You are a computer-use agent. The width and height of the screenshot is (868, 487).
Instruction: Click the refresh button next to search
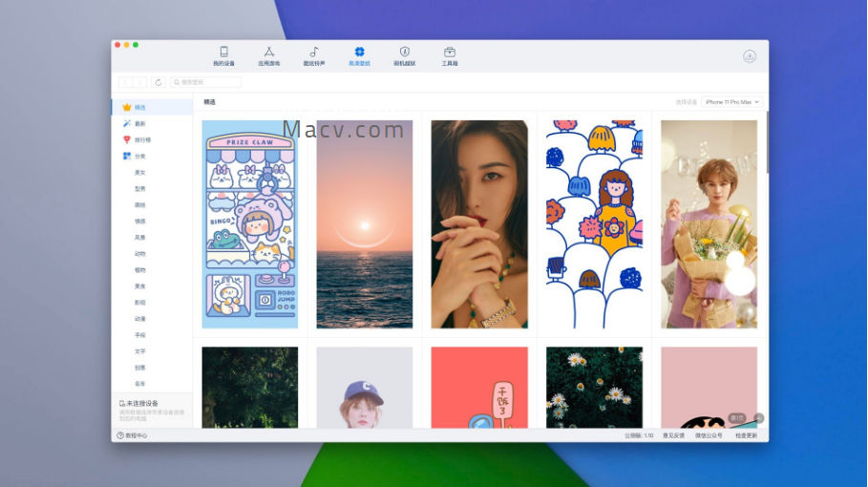point(159,82)
